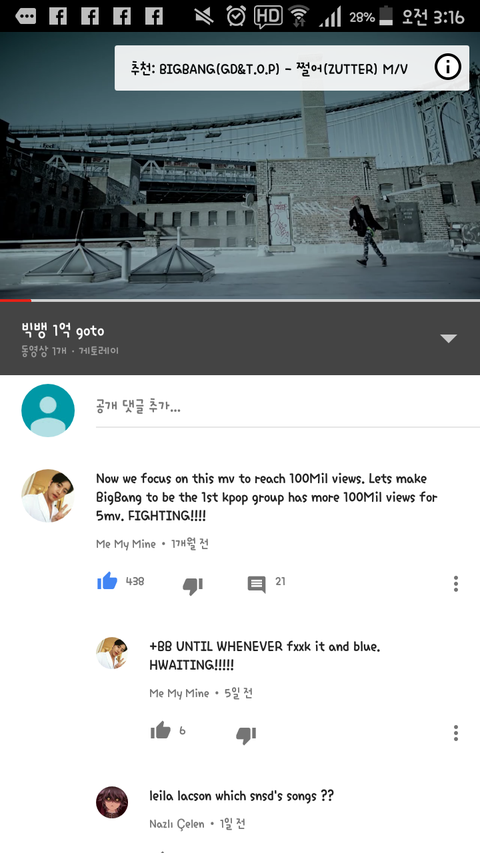Open more options for the HWAITING reply
This screenshot has height=853, width=480.
tap(456, 733)
